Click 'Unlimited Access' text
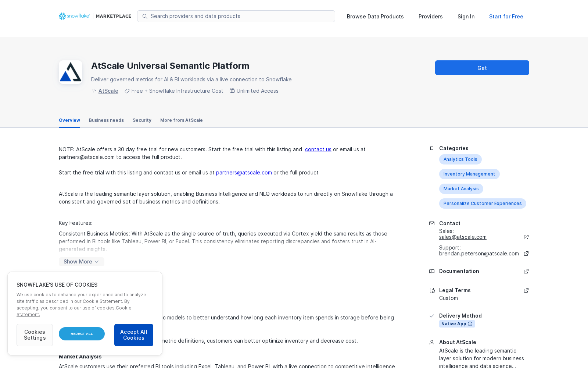 pyautogui.click(x=258, y=91)
